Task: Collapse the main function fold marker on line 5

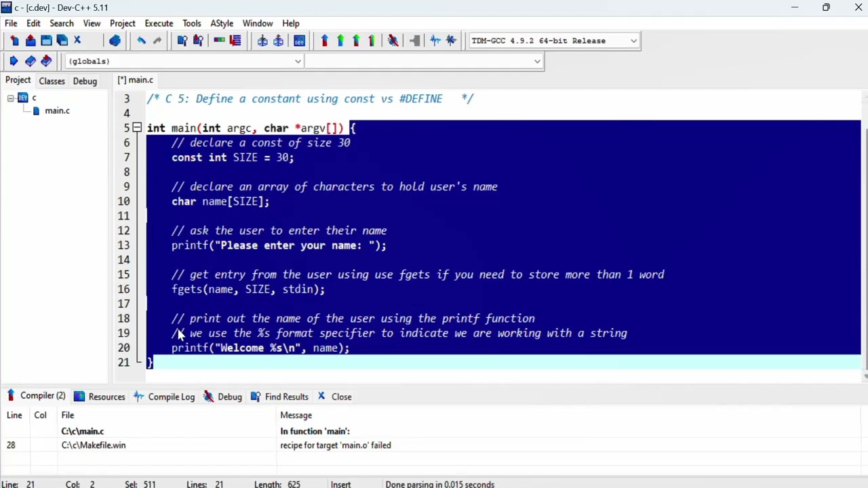Action: [x=137, y=127]
